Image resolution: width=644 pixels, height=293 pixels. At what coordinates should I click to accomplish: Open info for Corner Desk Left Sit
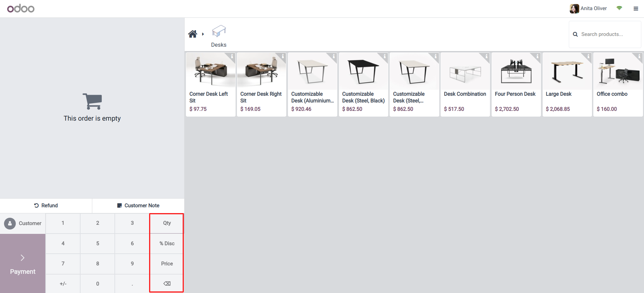coord(232,56)
